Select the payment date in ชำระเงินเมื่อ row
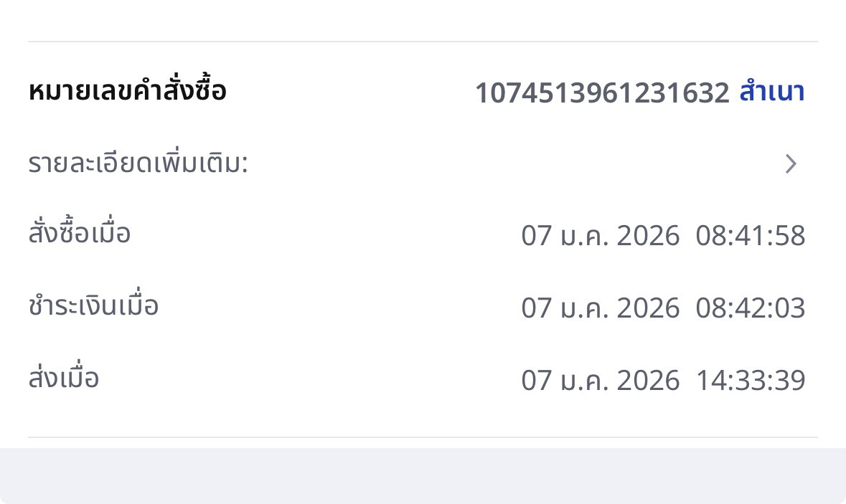846x504 pixels. [x=600, y=308]
